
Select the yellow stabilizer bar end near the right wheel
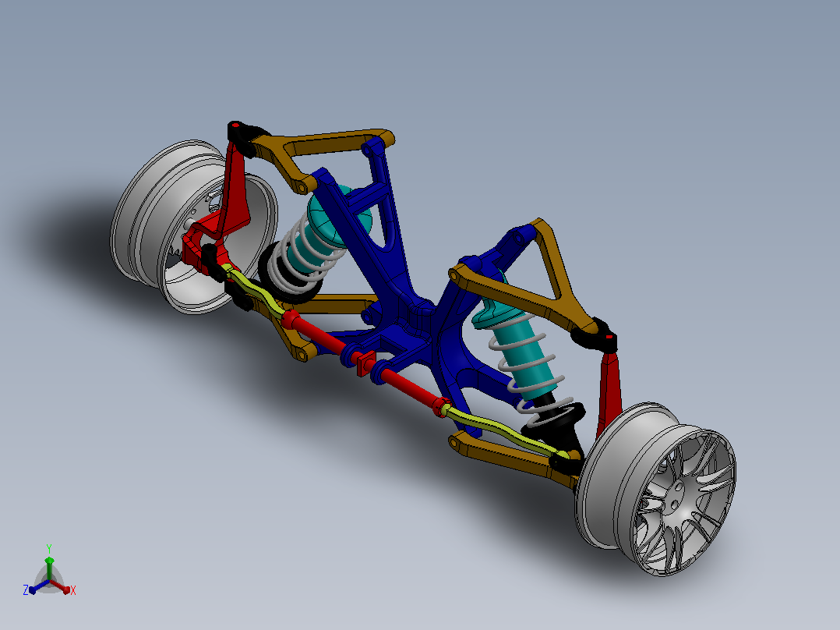click(x=502, y=429)
